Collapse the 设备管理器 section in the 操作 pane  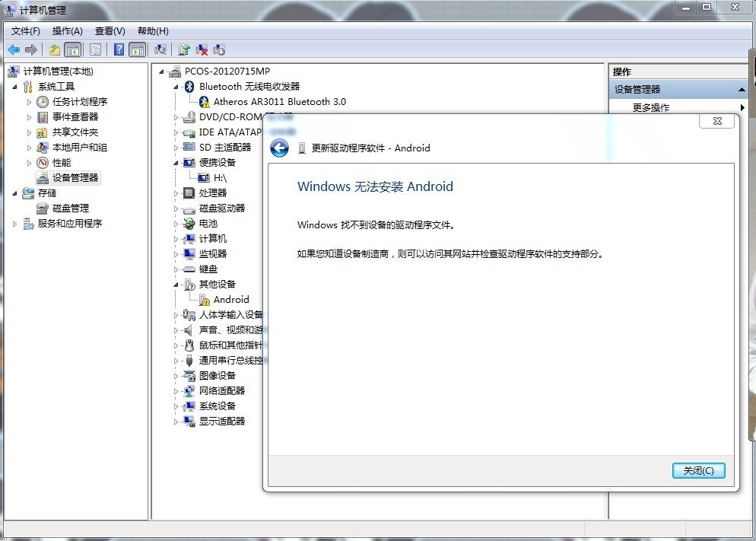pos(742,90)
